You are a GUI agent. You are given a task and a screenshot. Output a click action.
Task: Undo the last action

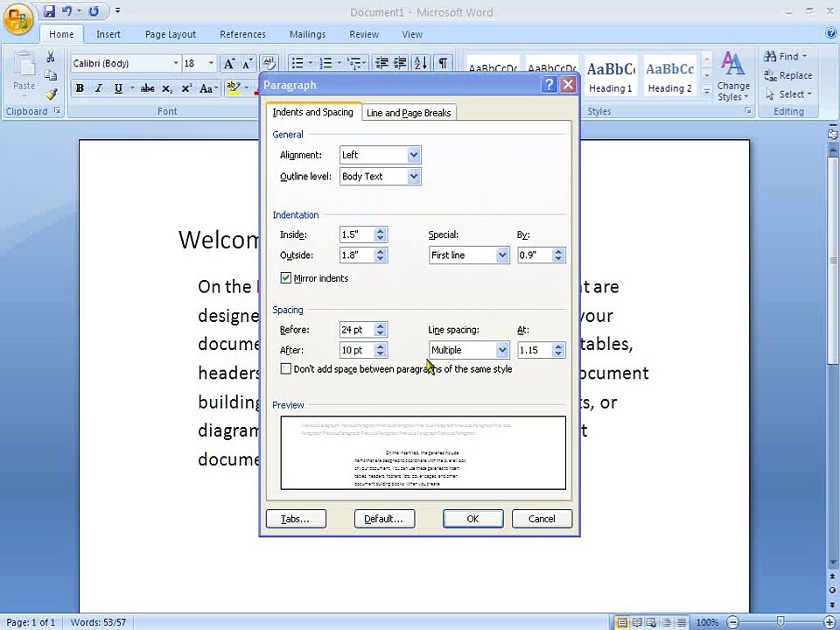point(67,10)
